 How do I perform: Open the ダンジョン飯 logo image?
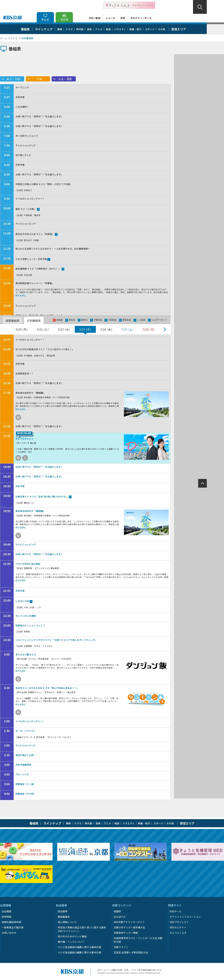[146, 666]
